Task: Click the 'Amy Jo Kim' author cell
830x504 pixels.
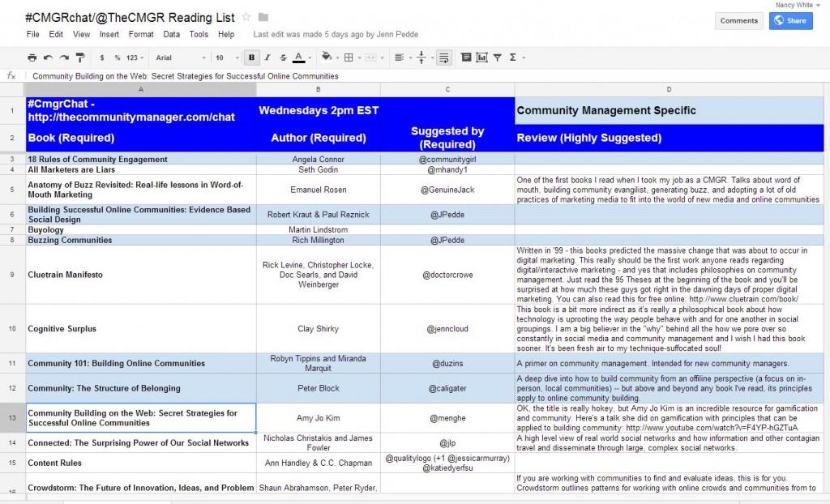Action: click(x=318, y=418)
